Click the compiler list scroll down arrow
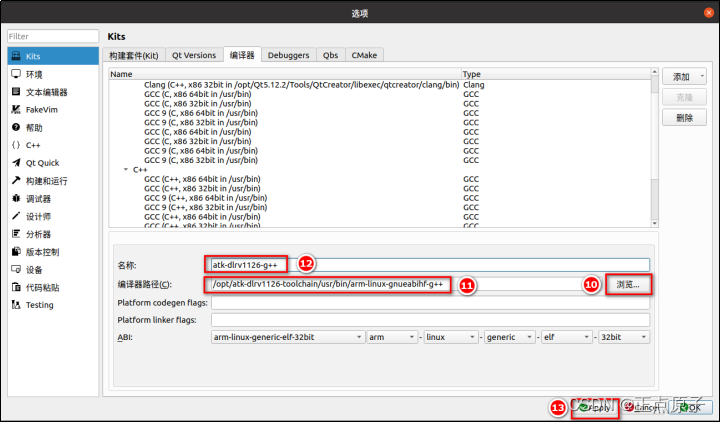 tap(654, 223)
